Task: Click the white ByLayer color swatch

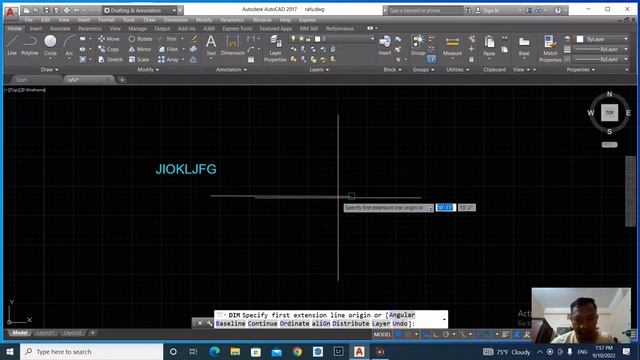Action: (580, 39)
